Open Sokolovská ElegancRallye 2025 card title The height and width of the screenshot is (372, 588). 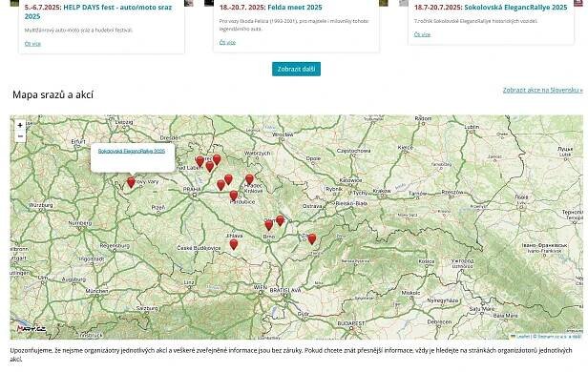[x=491, y=7]
